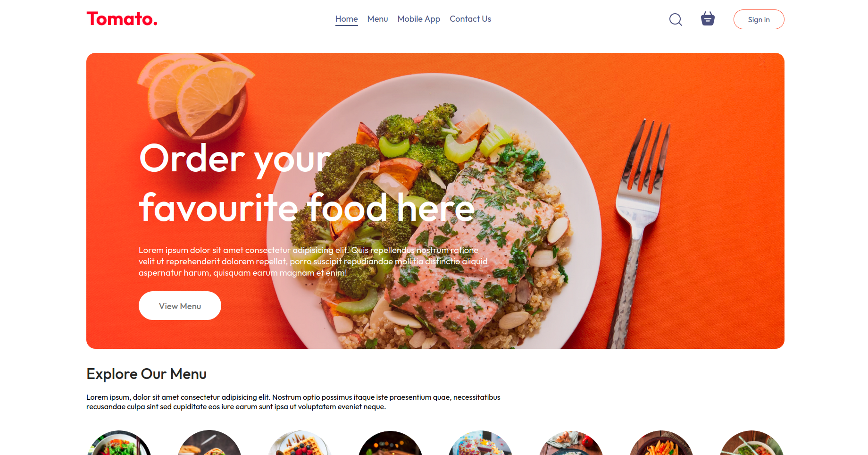Select the waffle dessert category thumbnail
The width and height of the screenshot is (868, 455).
(x=300, y=443)
